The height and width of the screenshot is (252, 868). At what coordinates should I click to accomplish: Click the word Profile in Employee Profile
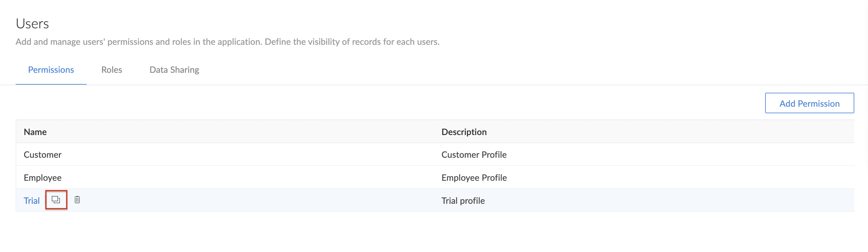pyautogui.click(x=494, y=178)
